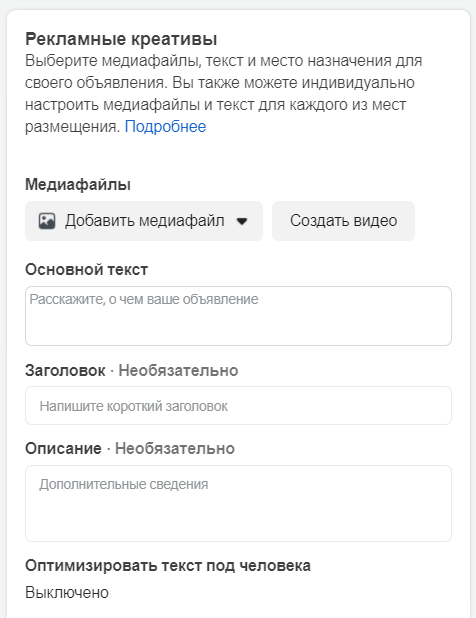Open the Подробнее link
Image resolution: width=476 pixels, height=618 pixels.
[x=165, y=127]
